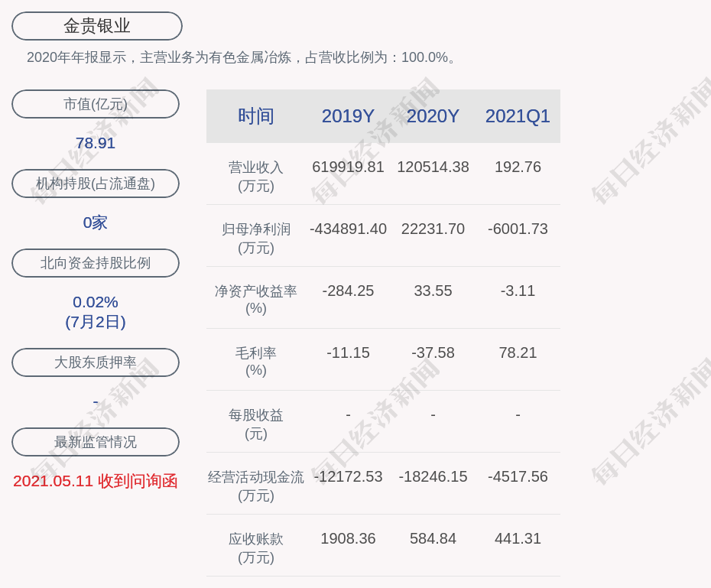Click the gross margin value -37.58
The image size is (711, 588).
tap(433, 352)
